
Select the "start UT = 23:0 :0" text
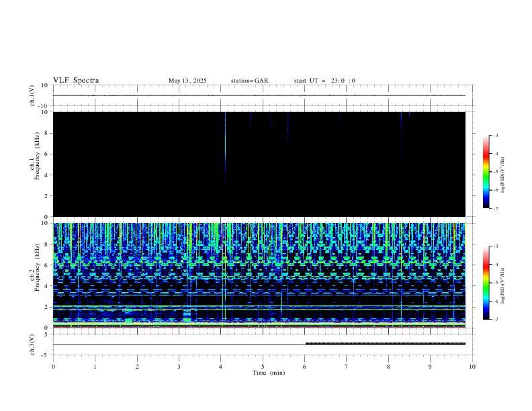(324, 81)
